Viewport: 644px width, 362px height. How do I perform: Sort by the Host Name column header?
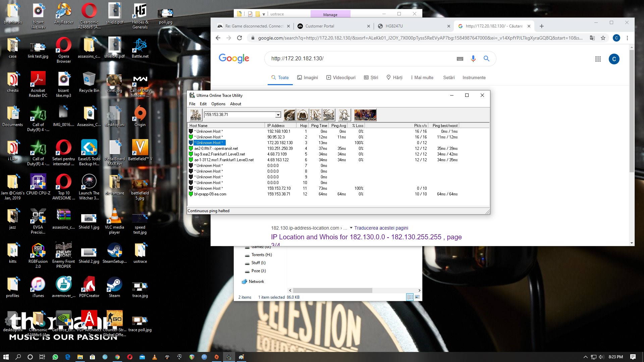click(226, 126)
